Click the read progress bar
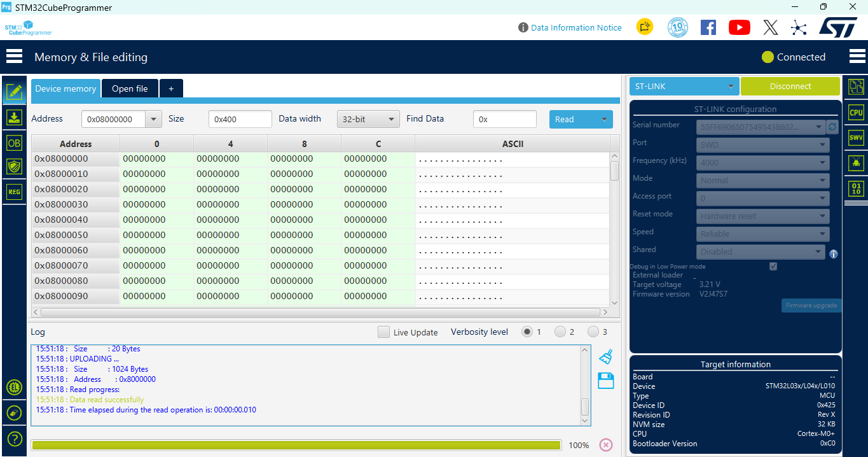 [296, 445]
